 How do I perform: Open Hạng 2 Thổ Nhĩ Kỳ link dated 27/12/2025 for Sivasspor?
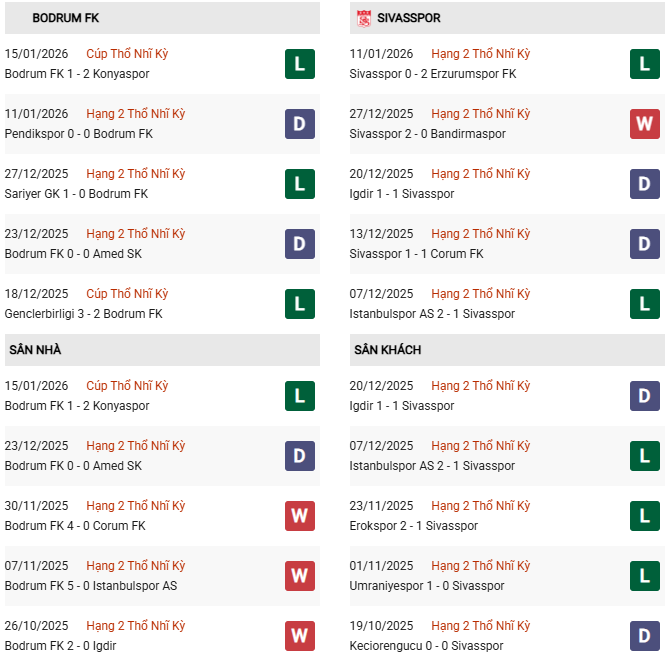pos(480,114)
